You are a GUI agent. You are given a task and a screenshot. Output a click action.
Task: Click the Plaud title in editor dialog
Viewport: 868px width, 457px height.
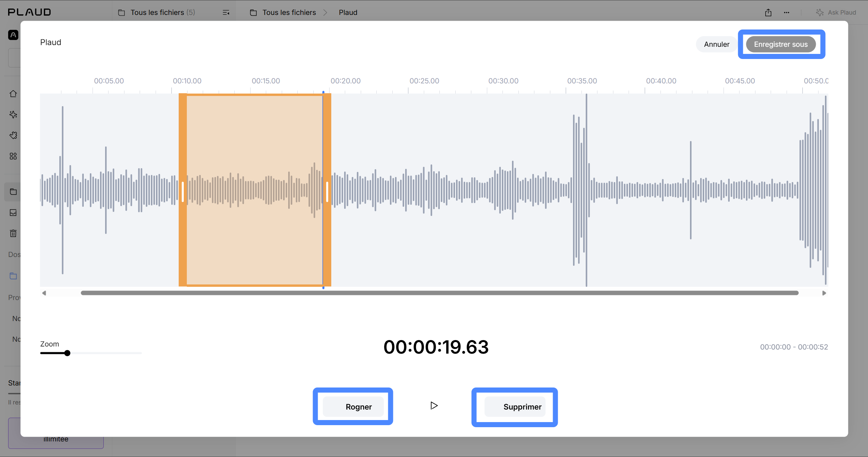point(51,42)
